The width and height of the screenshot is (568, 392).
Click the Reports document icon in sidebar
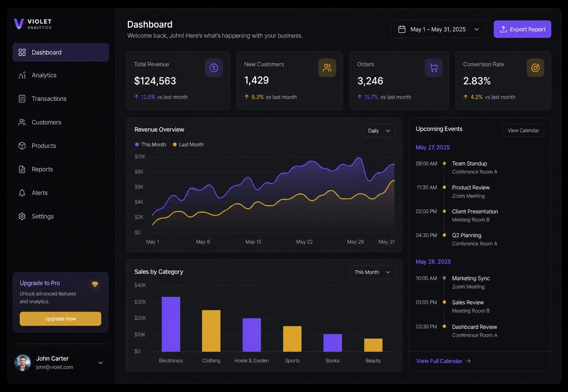click(x=22, y=169)
